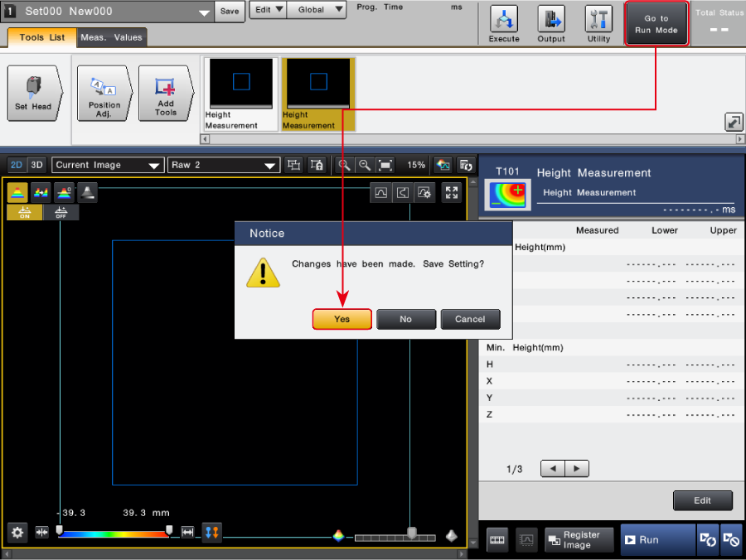Image resolution: width=746 pixels, height=560 pixels.
Task: Open color scale settings gear
Action: [17, 532]
